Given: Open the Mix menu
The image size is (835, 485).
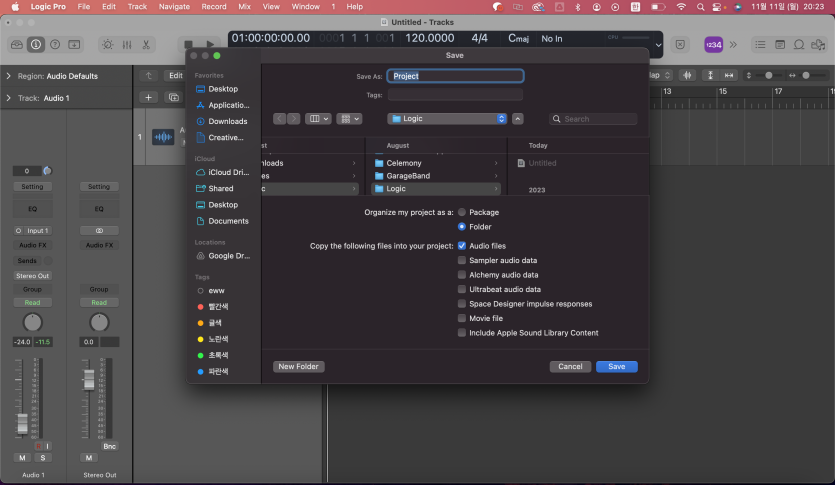Looking at the screenshot, I should coord(244,6).
